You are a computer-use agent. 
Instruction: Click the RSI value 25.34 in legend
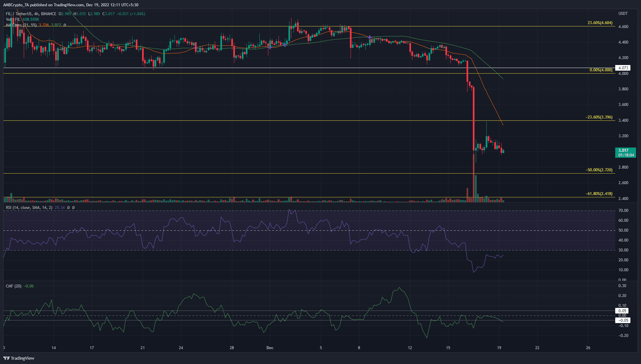point(60,208)
